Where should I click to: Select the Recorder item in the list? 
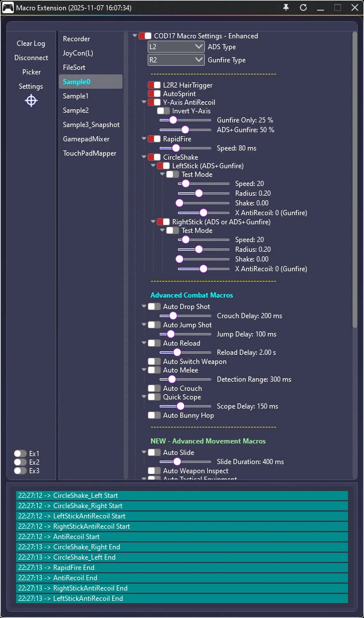click(x=77, y=39)
